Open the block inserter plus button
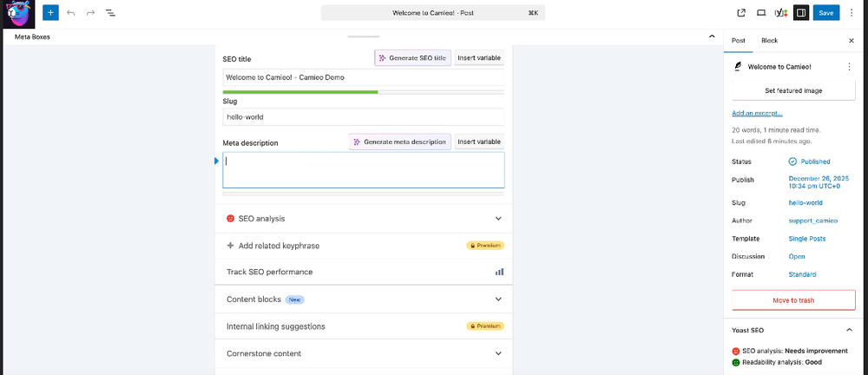Image resolution: width=868 pixels, height=375 pixels. [50, 12]
